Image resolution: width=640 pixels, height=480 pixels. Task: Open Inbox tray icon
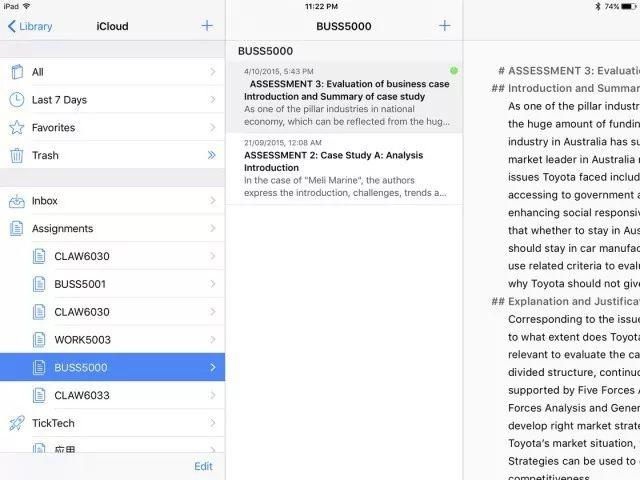17,201
